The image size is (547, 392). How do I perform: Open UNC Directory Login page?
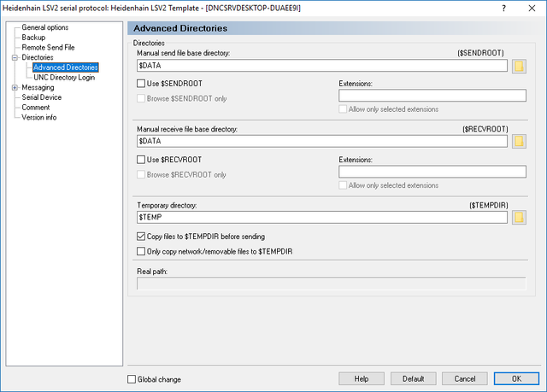[x=64, y=78]
